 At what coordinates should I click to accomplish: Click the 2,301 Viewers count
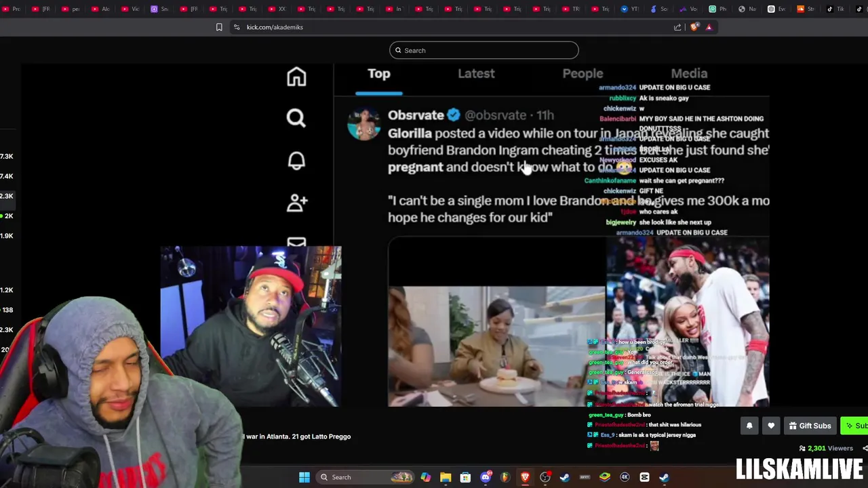826,448
